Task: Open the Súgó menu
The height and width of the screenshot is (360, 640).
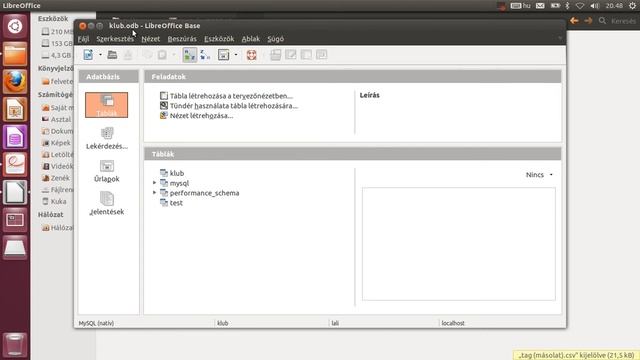Action: click(276, 39)
